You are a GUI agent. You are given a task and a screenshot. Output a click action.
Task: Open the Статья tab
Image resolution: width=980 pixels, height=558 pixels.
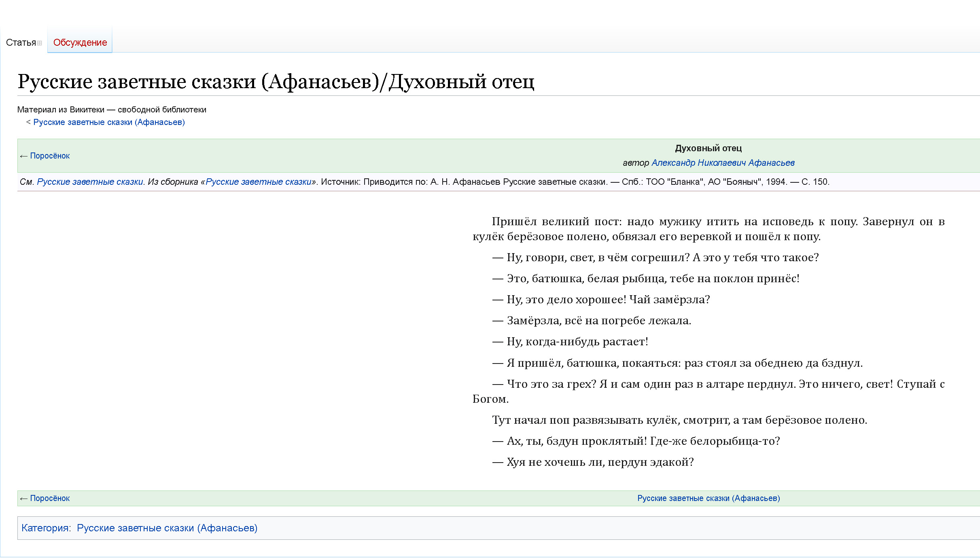point(21,42)
